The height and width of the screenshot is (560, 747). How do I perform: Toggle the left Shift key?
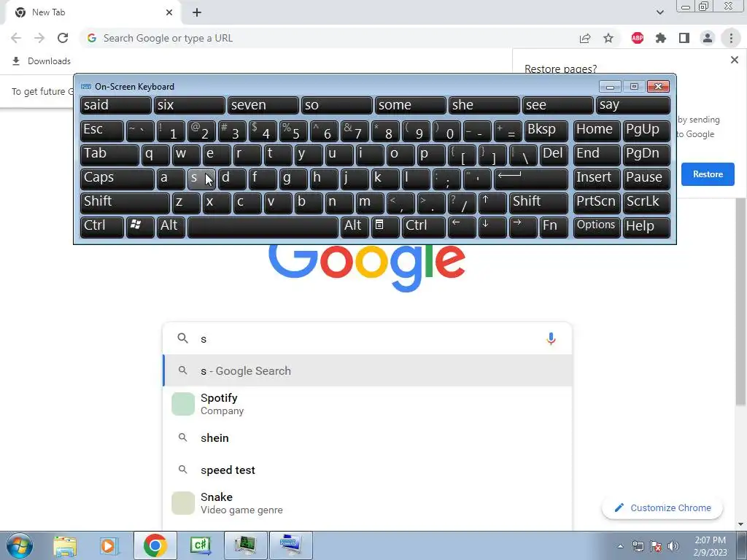click(x=125, y=203)
